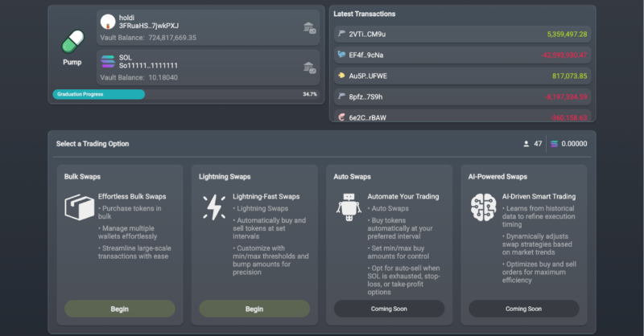Click the -42,593,930.47 transaction amount
Viewport: 644px width, 336px height.
(564, 55)
